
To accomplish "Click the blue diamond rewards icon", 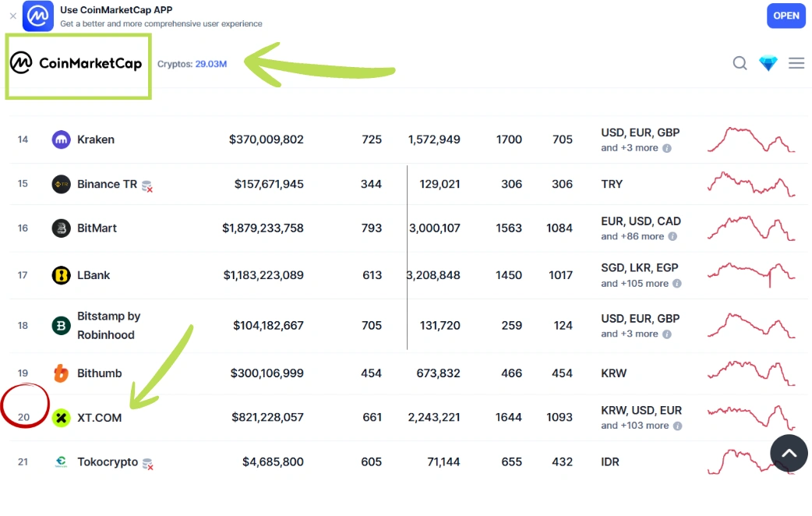I will pos(768,63).
